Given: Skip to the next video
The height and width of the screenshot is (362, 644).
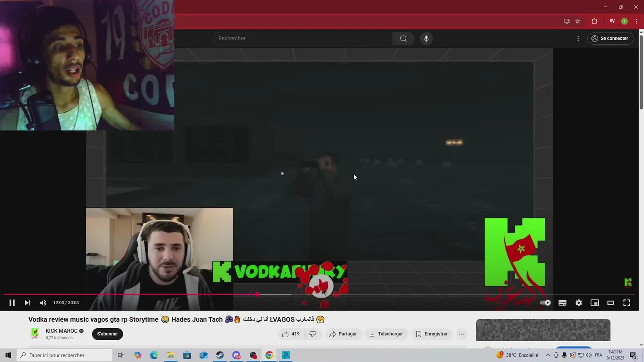Looking at the screenshot, I should (27, 303).
